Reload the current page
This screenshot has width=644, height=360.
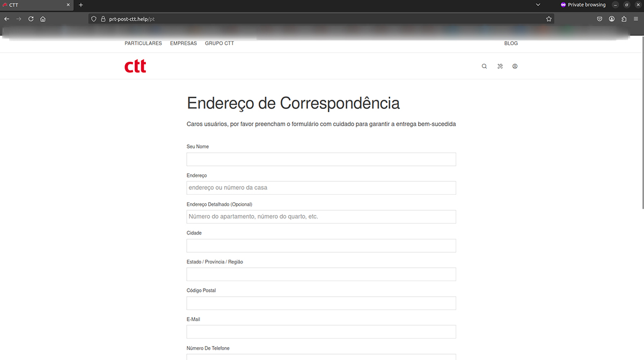[x=31, y=18]
